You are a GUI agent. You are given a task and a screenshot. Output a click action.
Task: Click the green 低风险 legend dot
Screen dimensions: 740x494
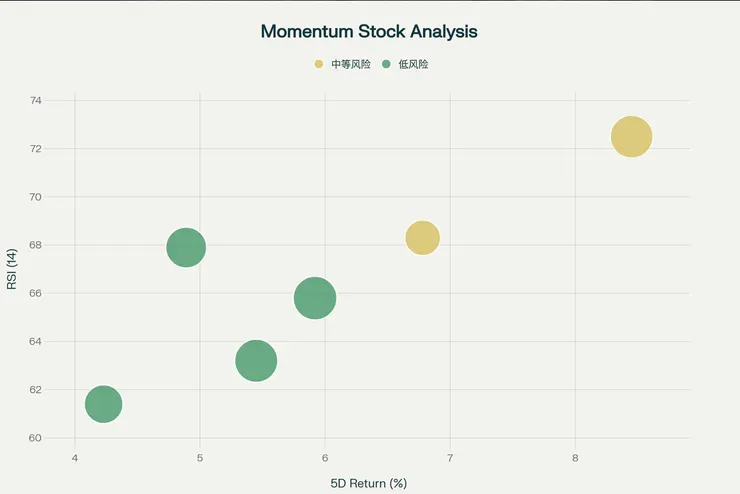click(386, 64)
